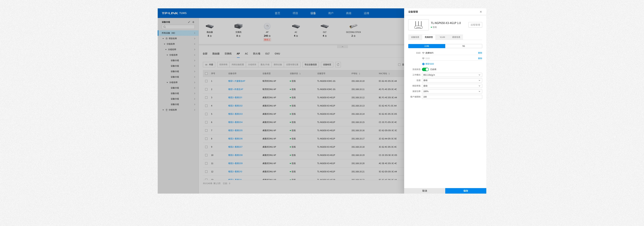Switch to the 5G band tab
Viewport: 644px width, 226px height.
pos(463,46)
